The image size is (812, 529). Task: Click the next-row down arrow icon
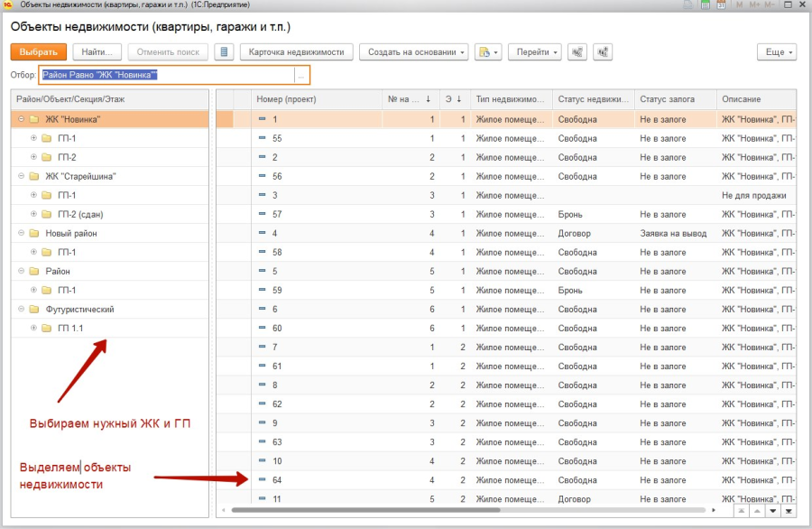(773, 511)
